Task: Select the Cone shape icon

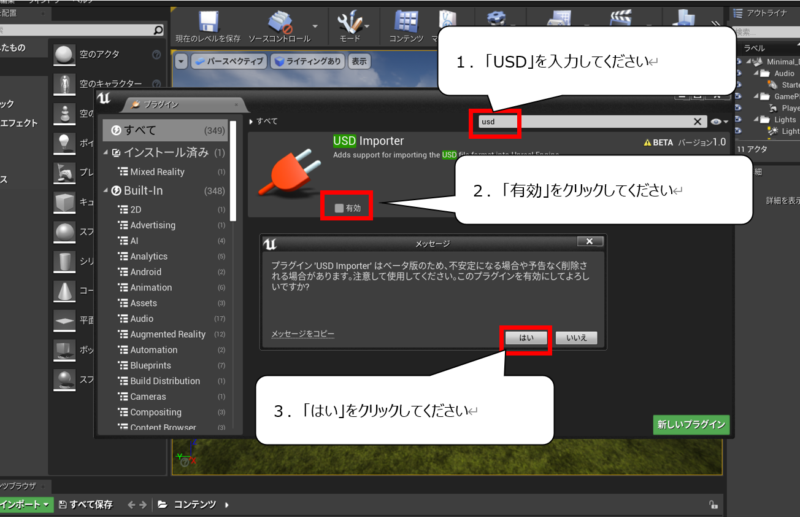Action: (64, 291)
